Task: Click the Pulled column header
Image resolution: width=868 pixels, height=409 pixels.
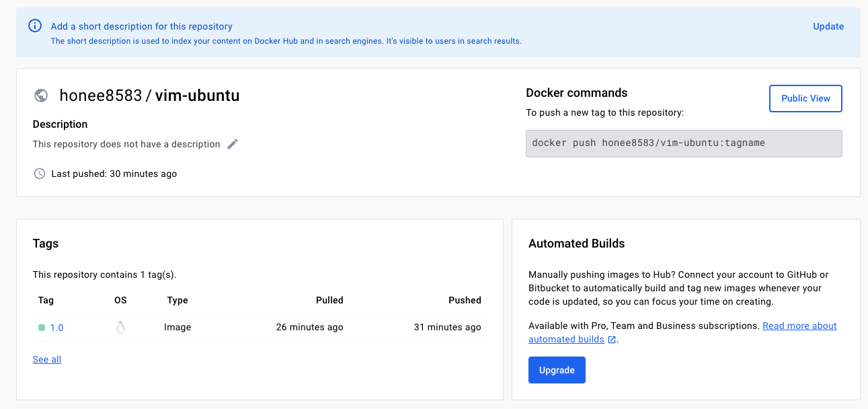Action: (x=329, y=300)
